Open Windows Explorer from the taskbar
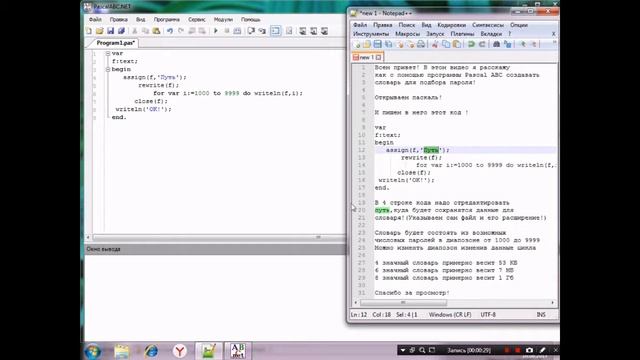 122,351
